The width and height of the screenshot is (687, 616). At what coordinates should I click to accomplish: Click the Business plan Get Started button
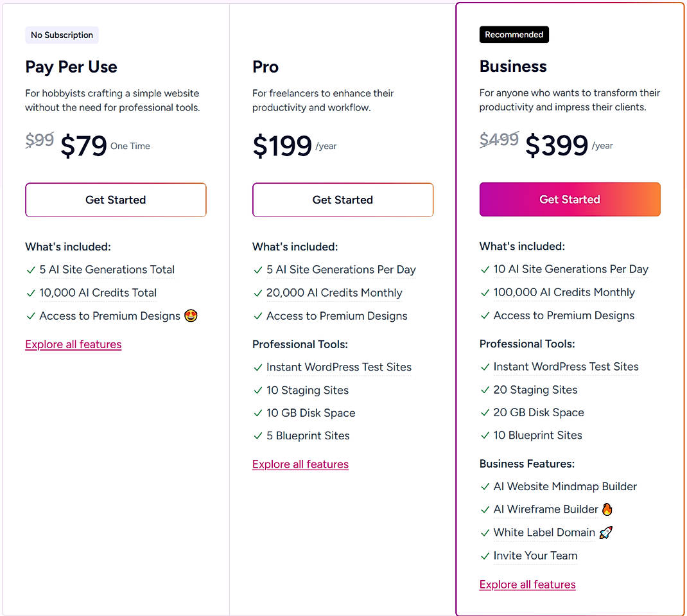pyautogui.click(x=570, y=199)
